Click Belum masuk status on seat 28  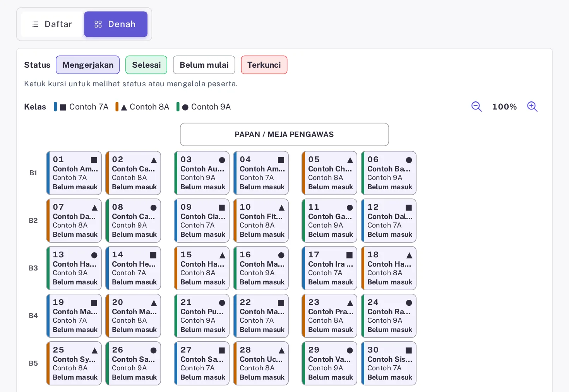[262, 377]
